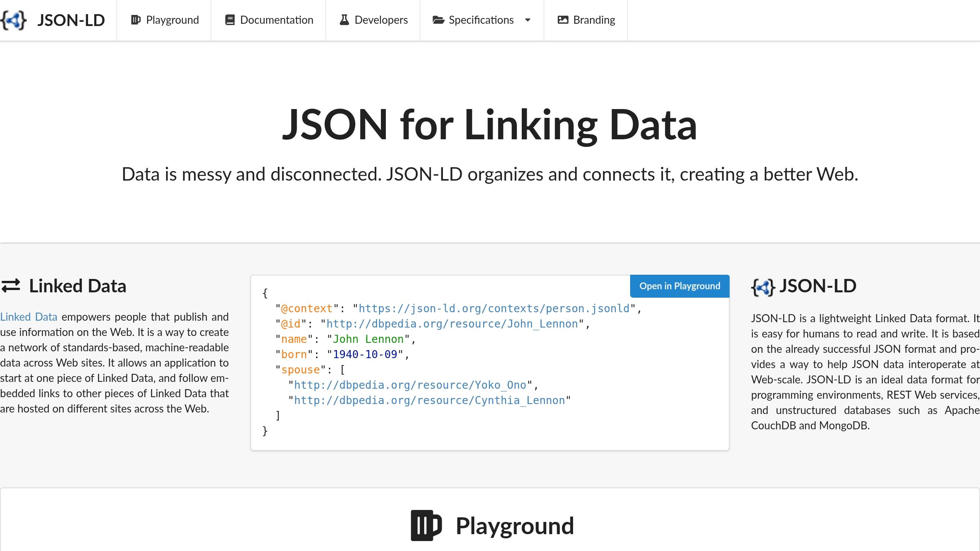Image resolution: width=980 pixels, height=551 pixels.
Task: Click the 1940-10-09 born date value
Action: pyautogui.click(x=365, y=354)
